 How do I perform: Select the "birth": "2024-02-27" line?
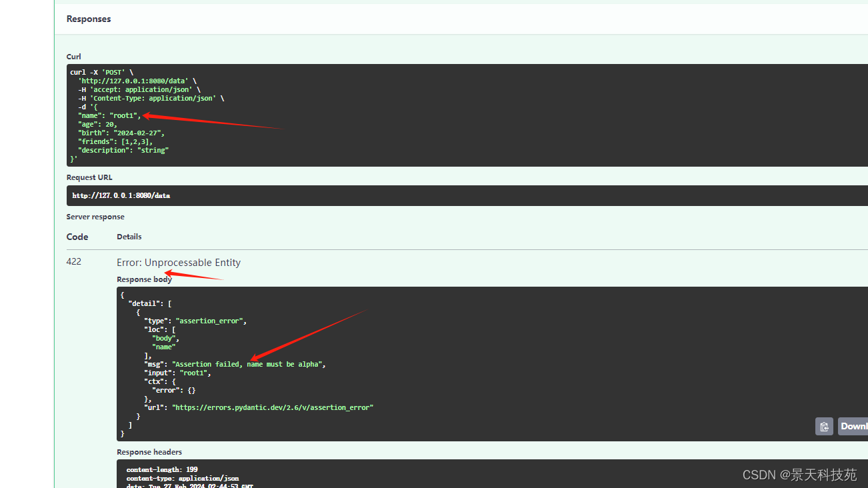pos(121,133)
